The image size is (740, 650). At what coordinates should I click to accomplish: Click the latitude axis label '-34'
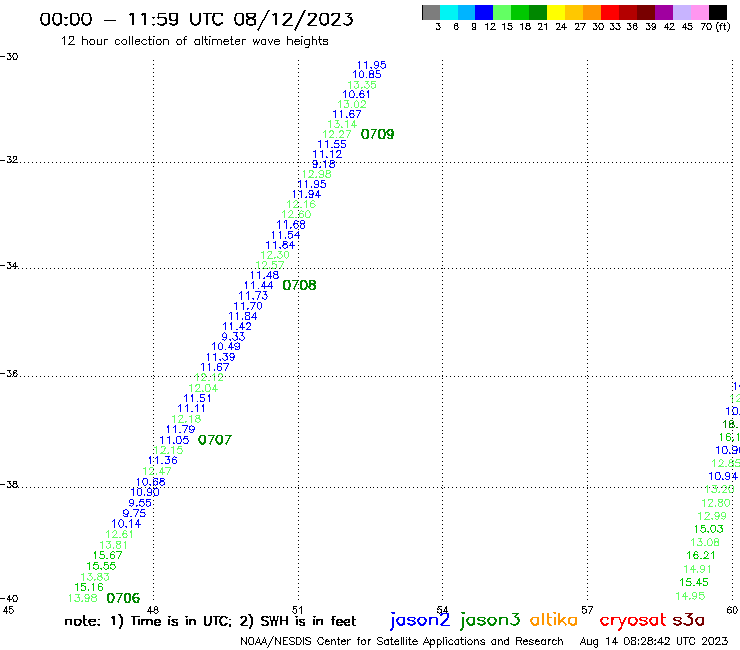pyautogui.click(x=9, y=266)
